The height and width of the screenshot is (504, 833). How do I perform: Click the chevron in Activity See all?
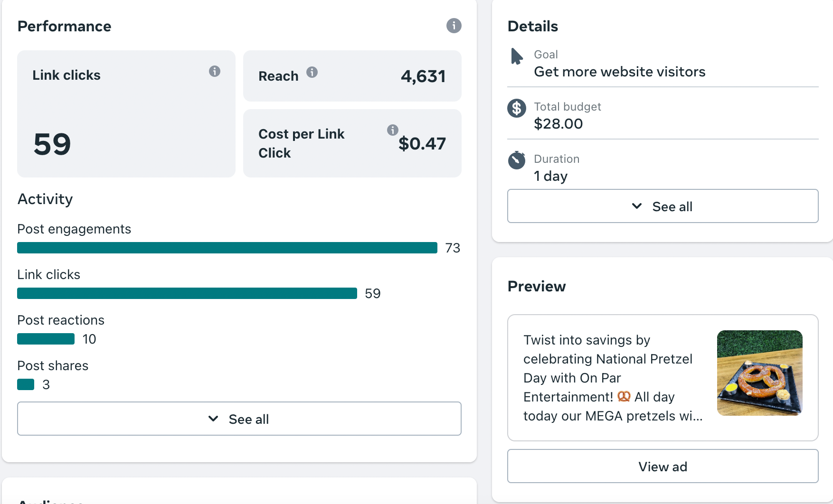(x=213, y=419)
